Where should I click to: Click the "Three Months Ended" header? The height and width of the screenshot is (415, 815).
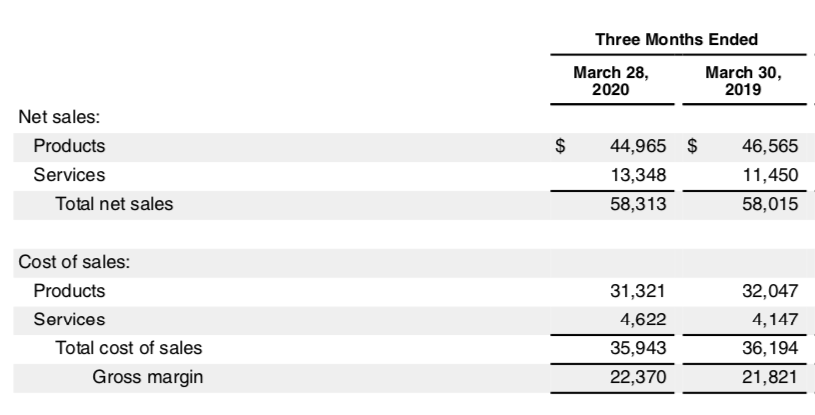tap(676, 39)
